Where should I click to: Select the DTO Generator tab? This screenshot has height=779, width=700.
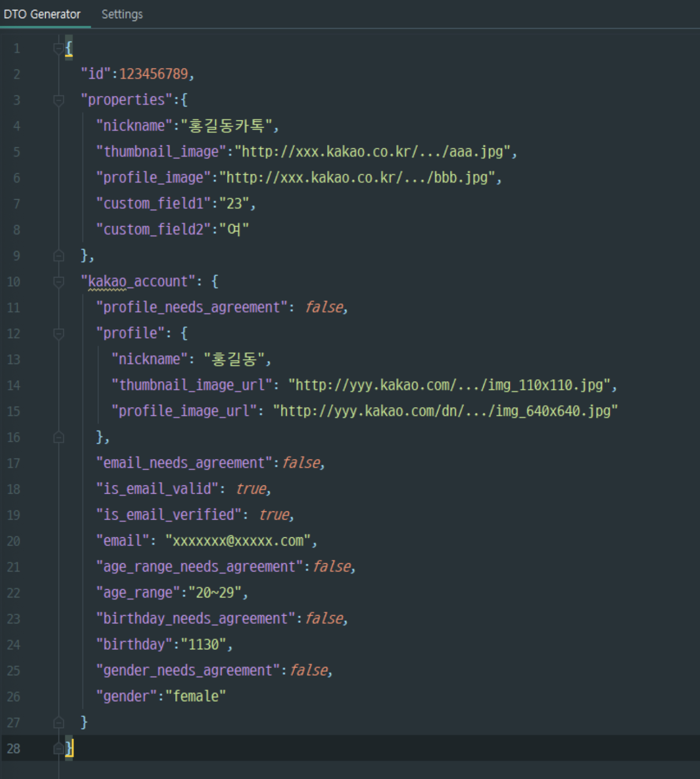point(42,14)
